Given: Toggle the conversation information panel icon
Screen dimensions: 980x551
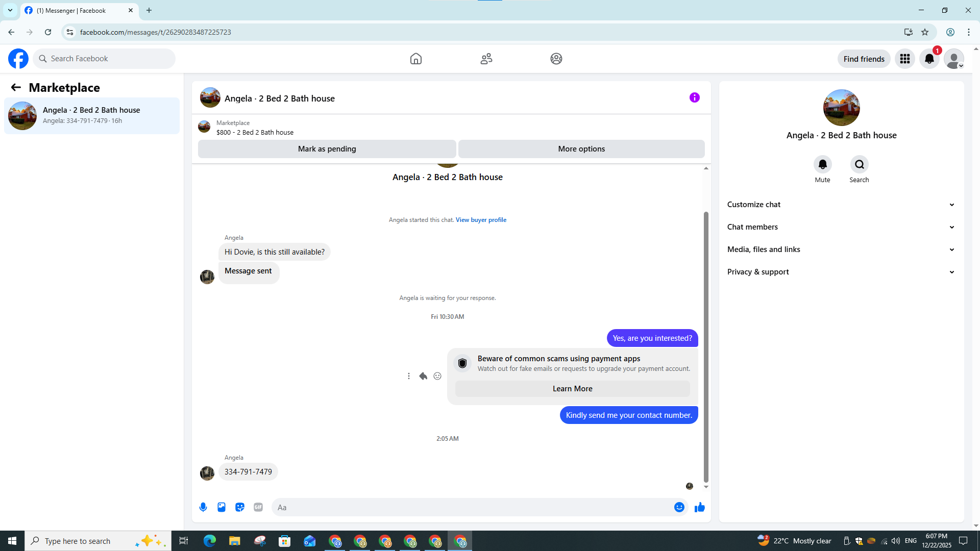Looking at the screenshot, I should [x=694, y=97].
